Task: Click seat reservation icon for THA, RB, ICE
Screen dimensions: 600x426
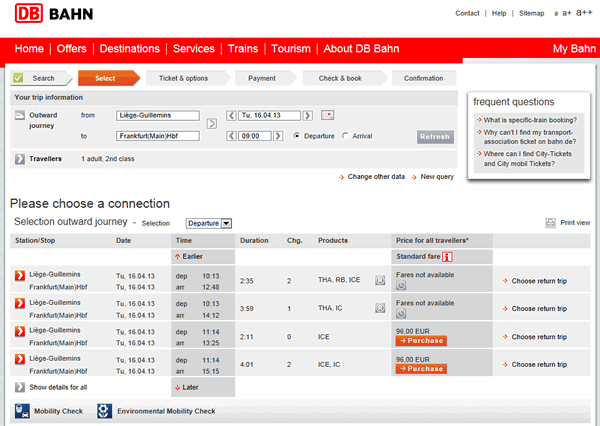Action: tap(380, 281)
